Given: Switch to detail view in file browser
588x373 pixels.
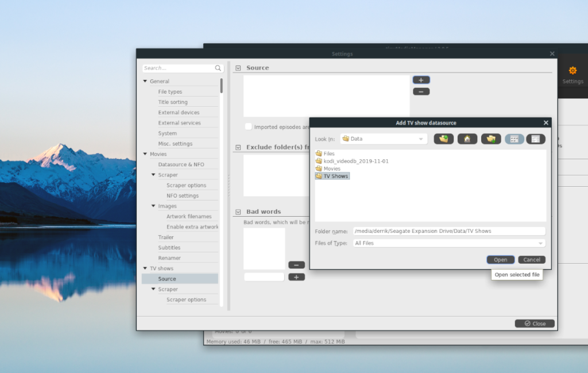Looking at the screenshot, I should click(535, 139).
